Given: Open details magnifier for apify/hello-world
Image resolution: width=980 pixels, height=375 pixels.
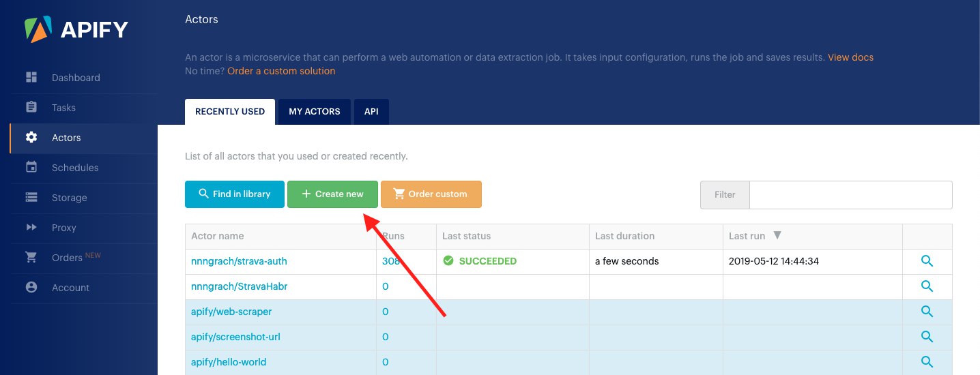Looking at the screenshot, I should click(927, 362).
